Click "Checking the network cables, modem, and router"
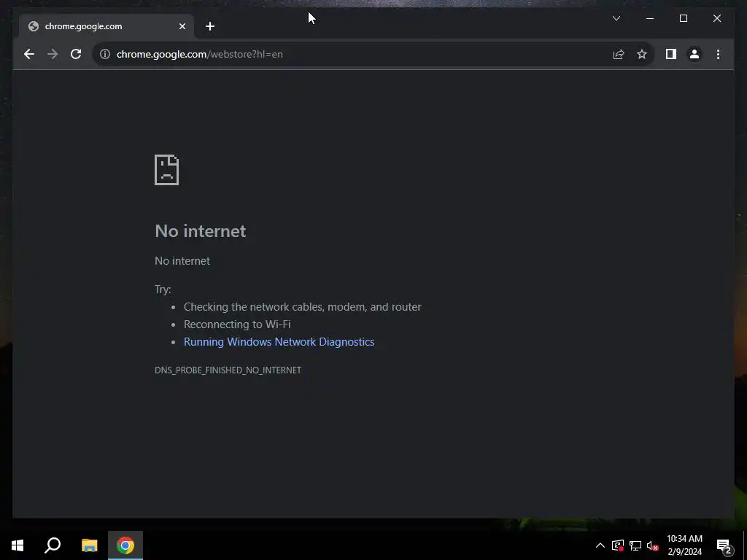The width and height of the screenshot is (747, 560). coord(303,307)
